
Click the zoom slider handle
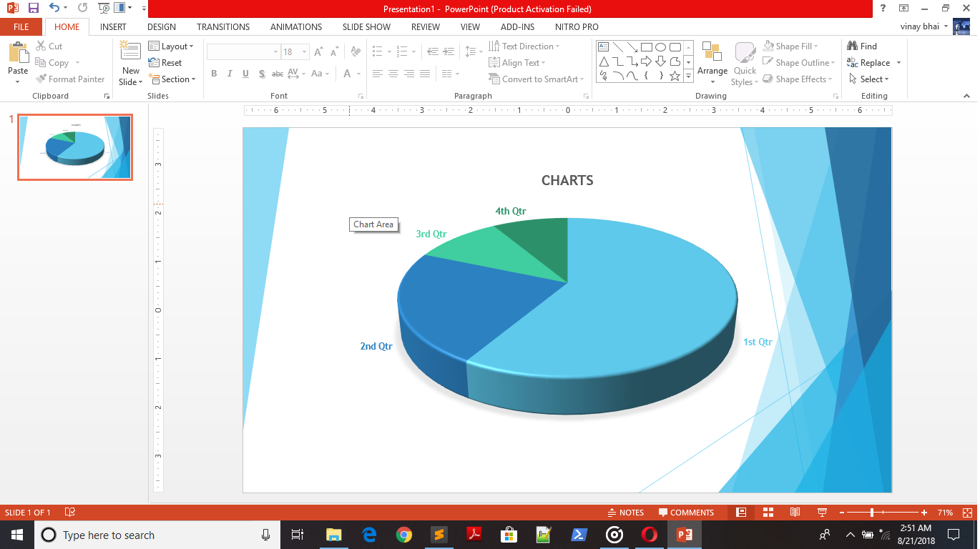(871, 513)
